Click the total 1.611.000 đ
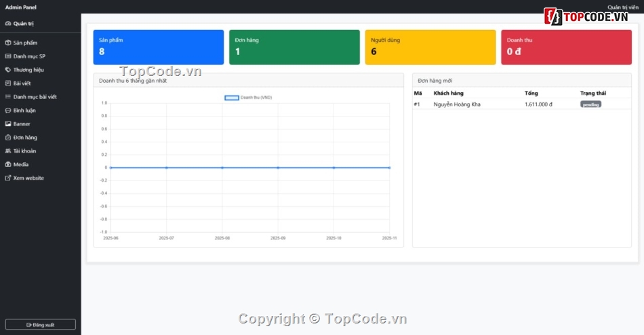Image resolution: width=644 pixels, height=335 pixels. pyautogui.click(x=538, y=104)
